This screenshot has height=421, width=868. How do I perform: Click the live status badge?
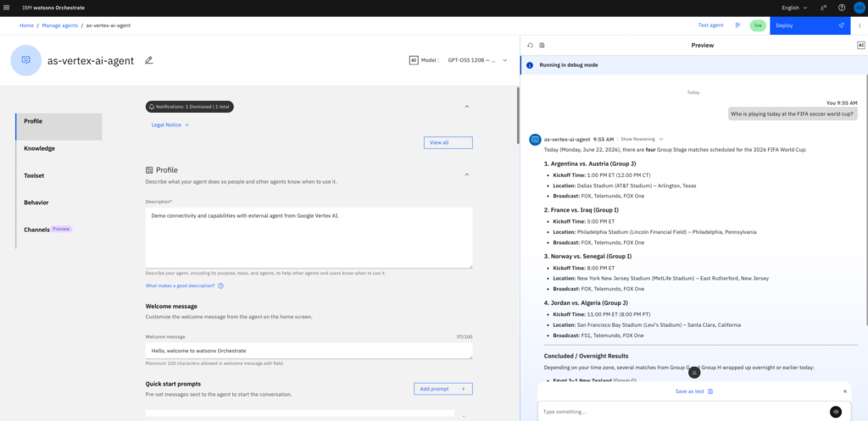tap(758, 25)
